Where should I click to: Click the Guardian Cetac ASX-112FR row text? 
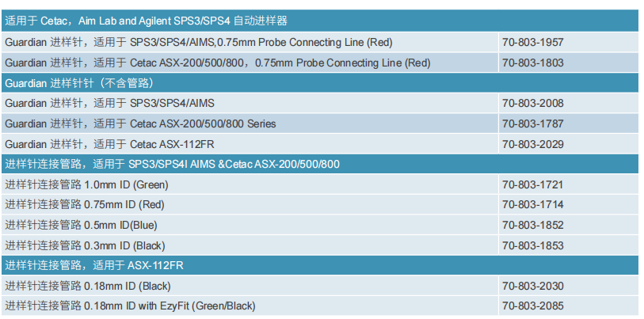(x=109, y=144)
